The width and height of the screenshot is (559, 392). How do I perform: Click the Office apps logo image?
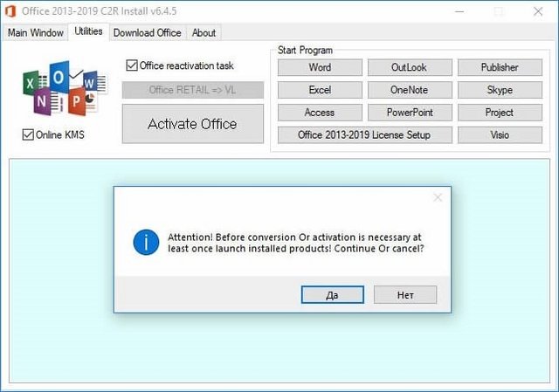pyautogui.click(x=65, y=88)
